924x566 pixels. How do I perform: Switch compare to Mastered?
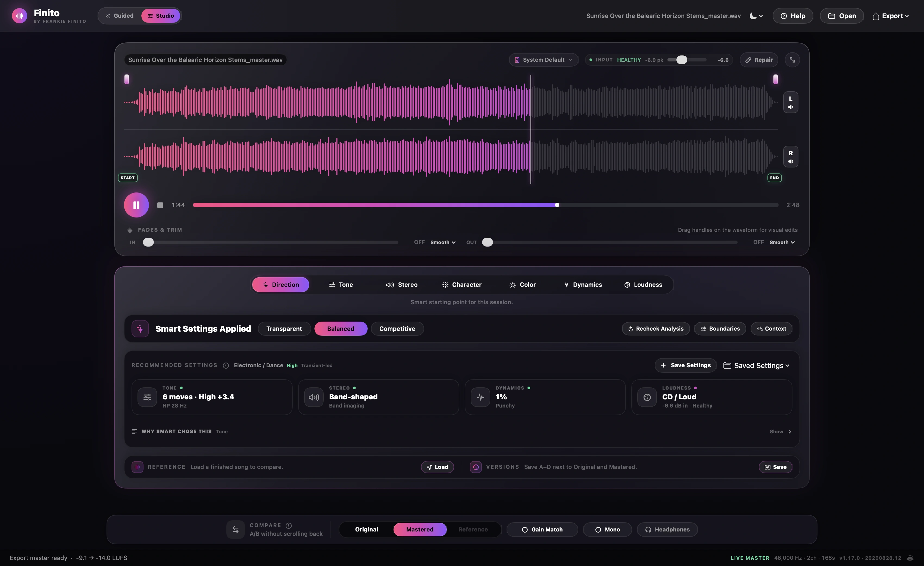(420, 530)
